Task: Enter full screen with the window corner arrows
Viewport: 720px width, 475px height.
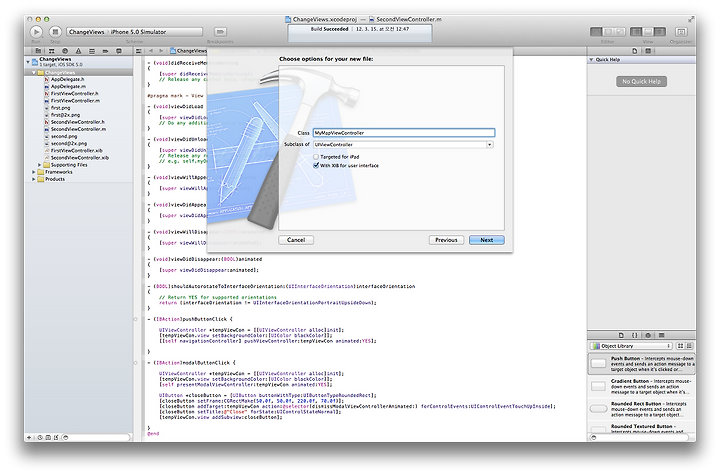Action: 690,19
